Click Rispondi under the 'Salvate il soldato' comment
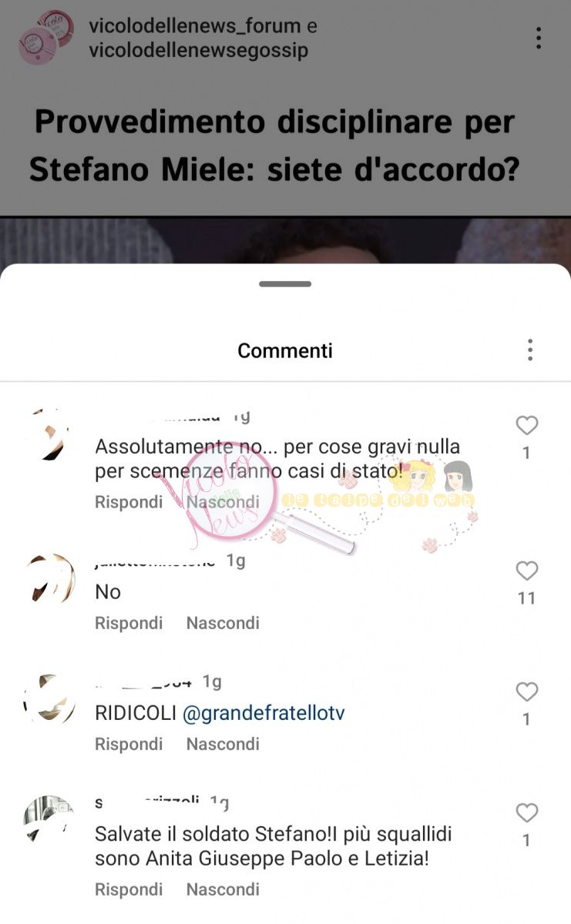This screenshot has width=571, height=924. [129, 889]
